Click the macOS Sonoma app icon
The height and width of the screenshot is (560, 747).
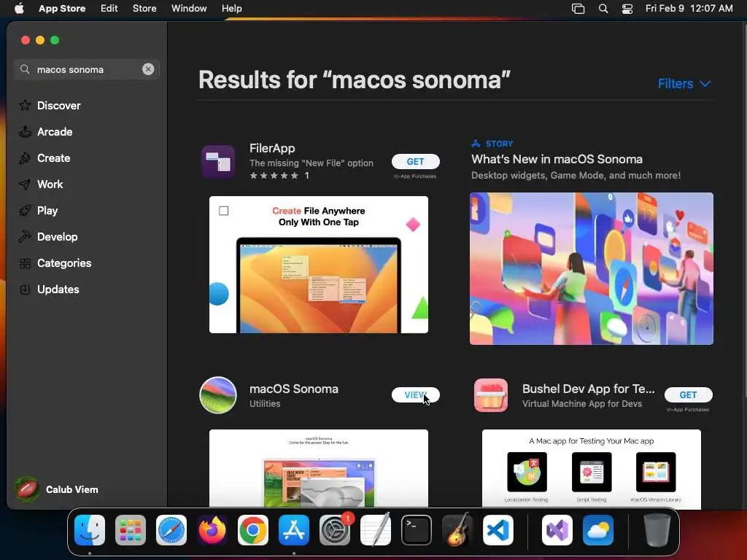coord(218,395)
